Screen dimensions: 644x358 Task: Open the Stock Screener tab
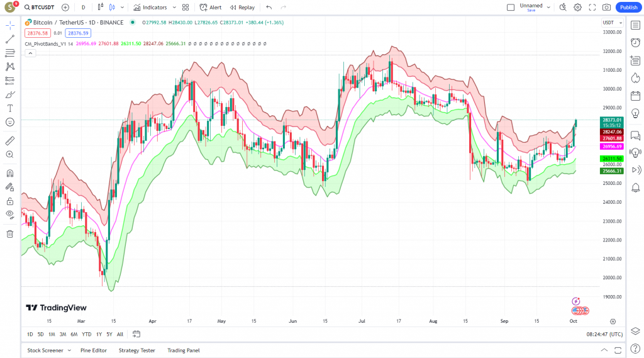[45, 350]
